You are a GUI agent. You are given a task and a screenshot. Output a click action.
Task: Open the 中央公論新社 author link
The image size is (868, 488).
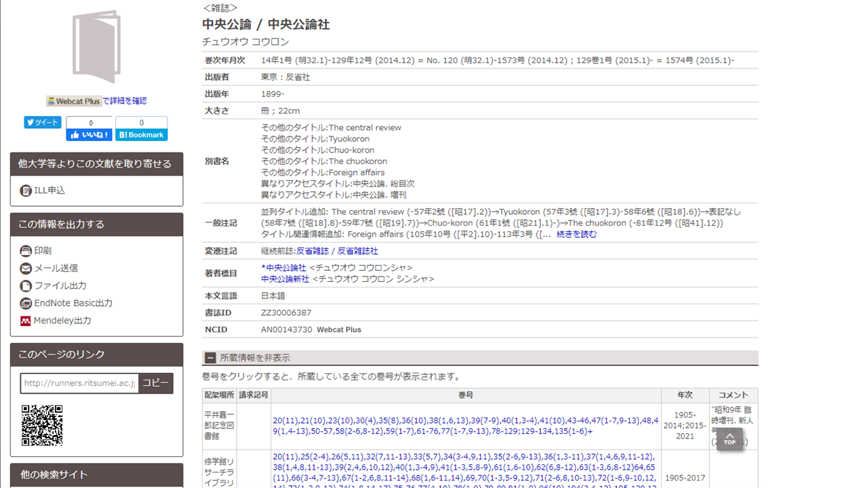285,279
